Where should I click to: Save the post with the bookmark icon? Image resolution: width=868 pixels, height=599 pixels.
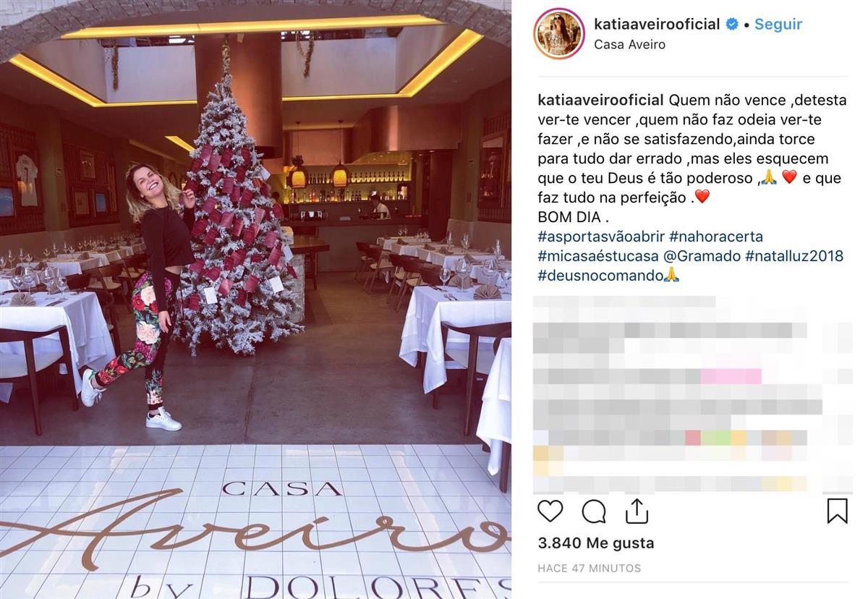[837, 511]
